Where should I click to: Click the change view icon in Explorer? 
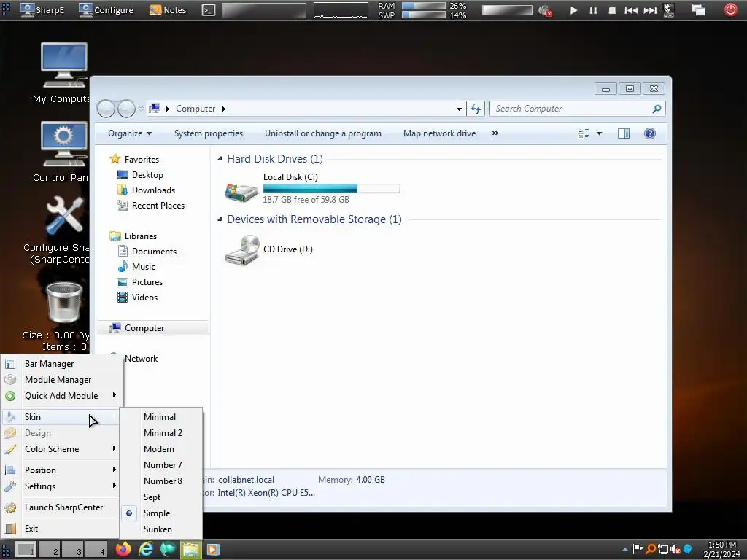pos(584,133)
